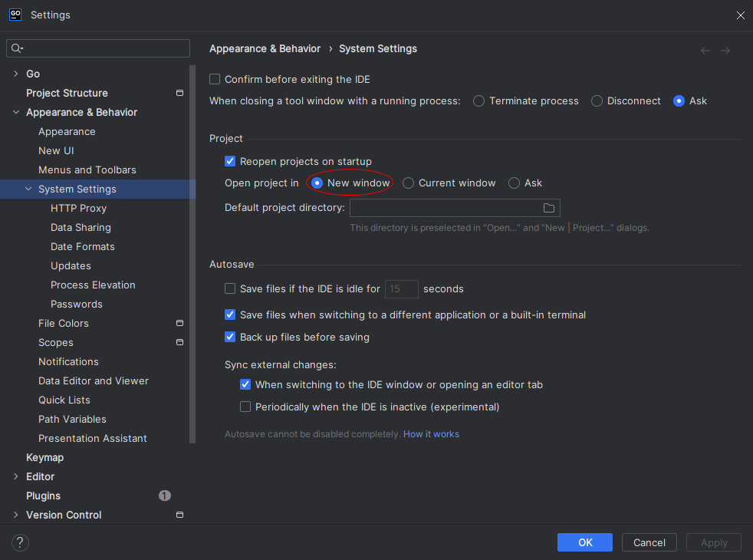Open Project Structure settings

click(67, 93)
